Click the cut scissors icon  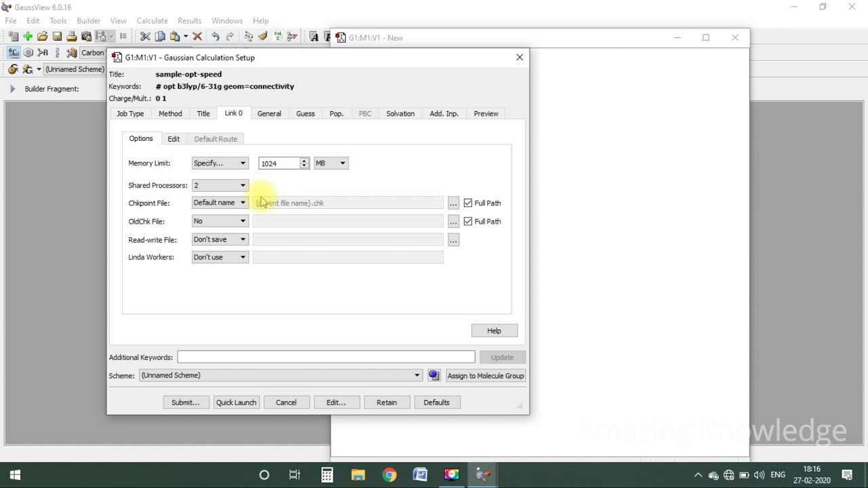click(145, 37)
